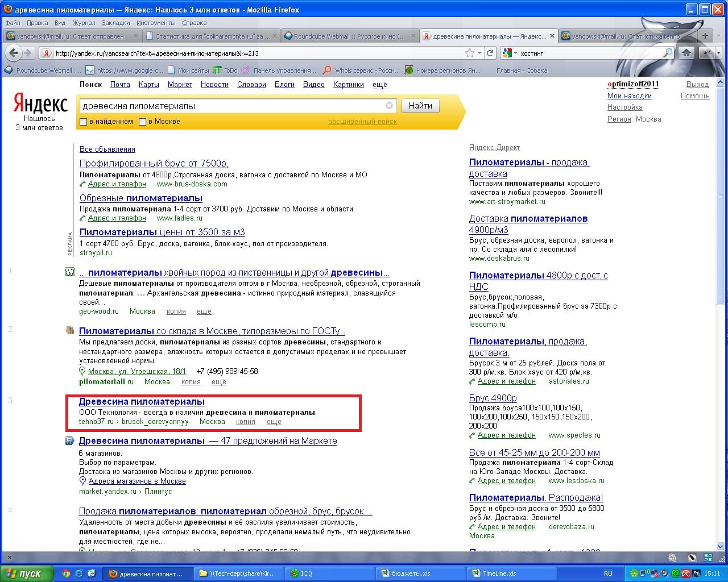Viewport: 728px width, 582px height.
Task: Open the Журнал menu
Action: (84, 23)
